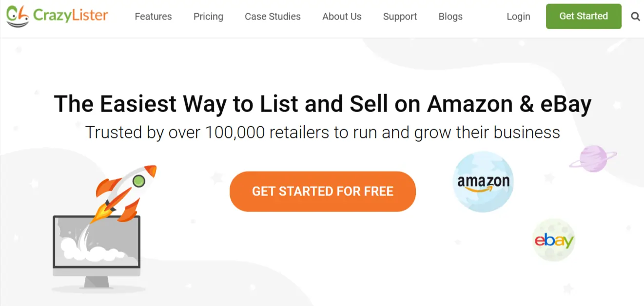Open the Support menu item
The image size is (644, 306).
point(400,17)
